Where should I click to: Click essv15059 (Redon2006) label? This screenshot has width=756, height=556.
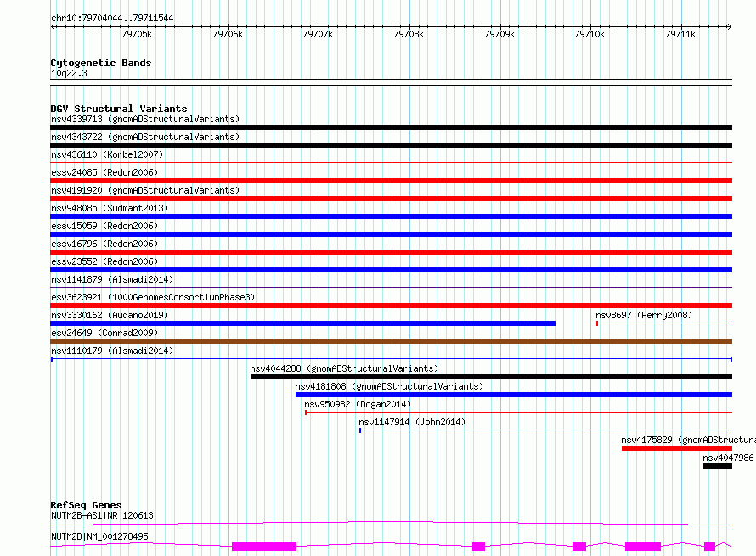click(x=104, y=226)
